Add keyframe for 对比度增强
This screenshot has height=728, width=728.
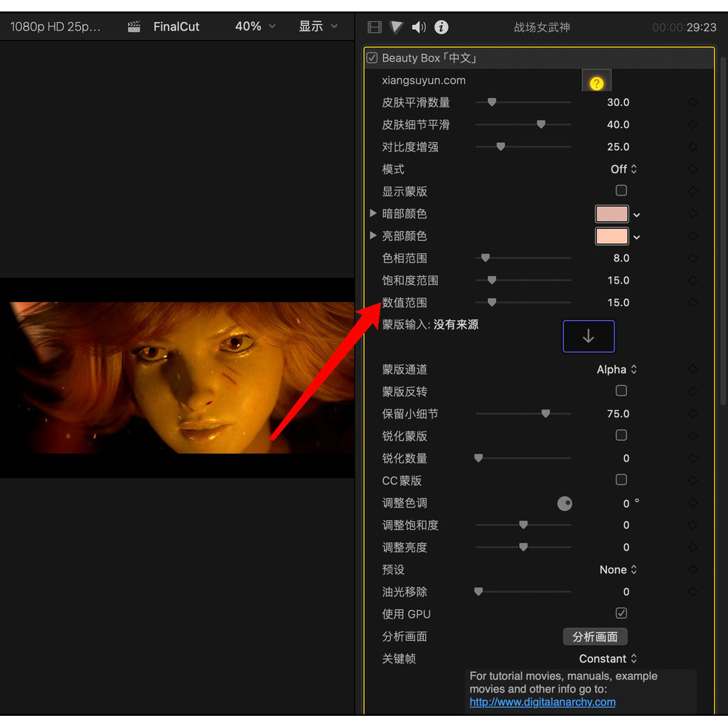pyautogui.click(x=692, y=146)
